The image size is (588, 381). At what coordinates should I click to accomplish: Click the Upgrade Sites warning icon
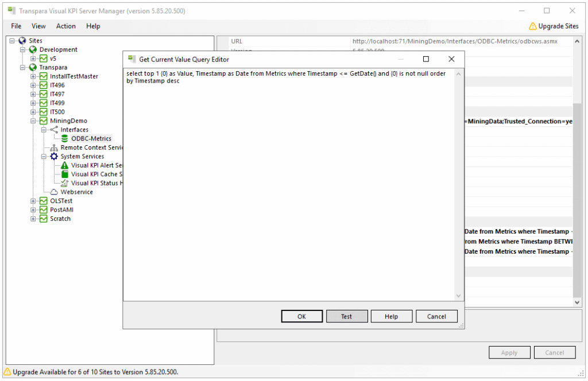[x=532, y=26]
